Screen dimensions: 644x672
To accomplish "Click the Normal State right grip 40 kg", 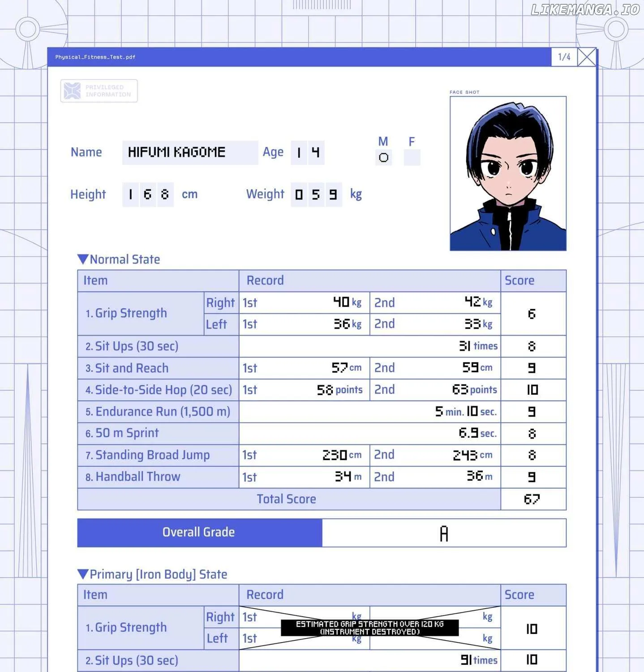I will (347, 302).
